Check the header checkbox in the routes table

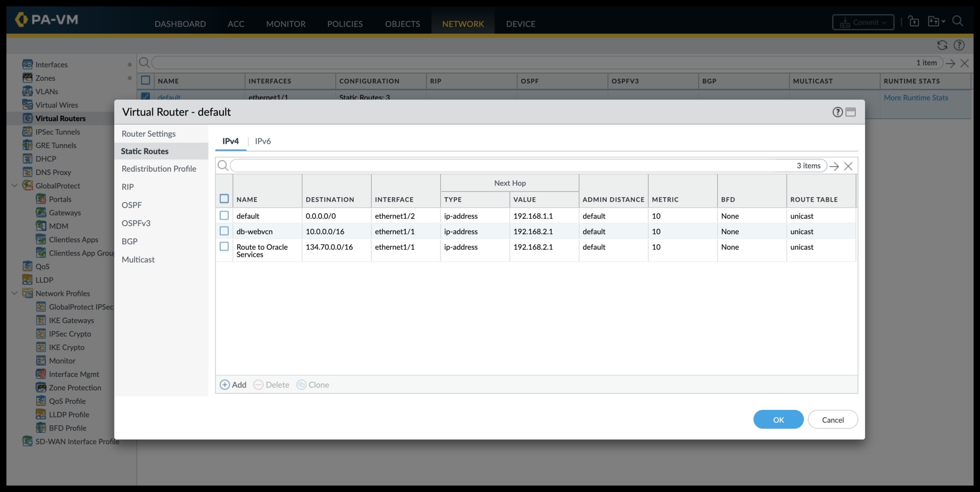click(224, 199)
